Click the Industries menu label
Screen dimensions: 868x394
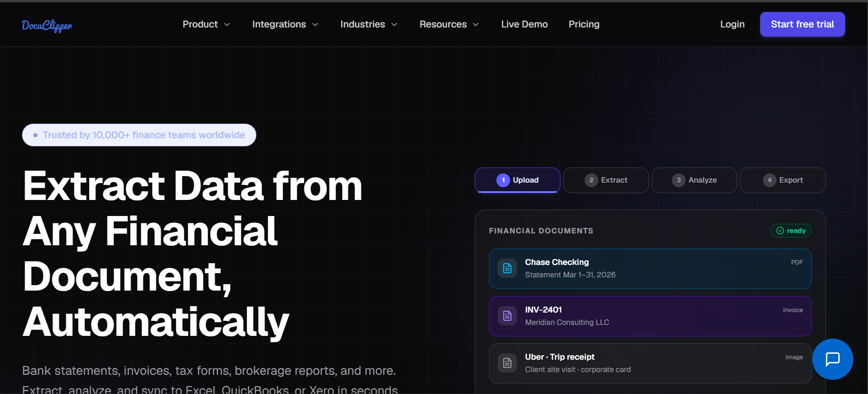363,24
